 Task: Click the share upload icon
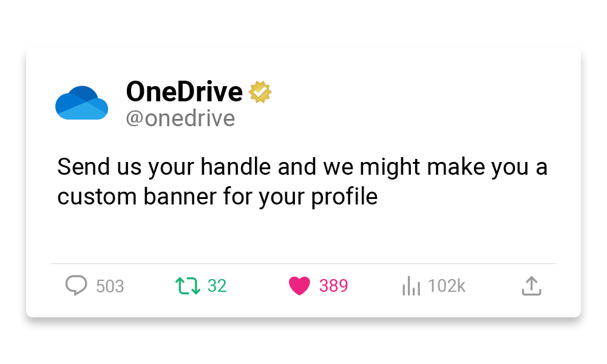(x=532, y=286)
